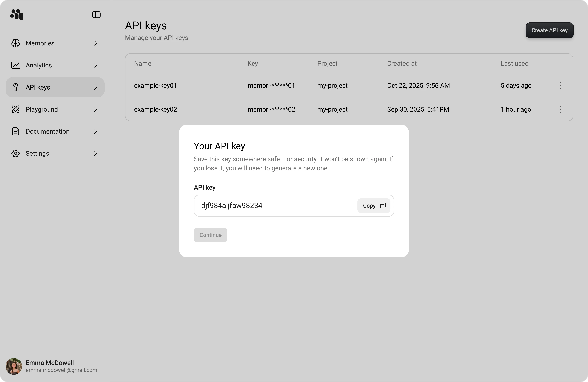Toggle the sidebar collapse icon
Viewport: 588px width, 382px height.
[x=96, y=15]
